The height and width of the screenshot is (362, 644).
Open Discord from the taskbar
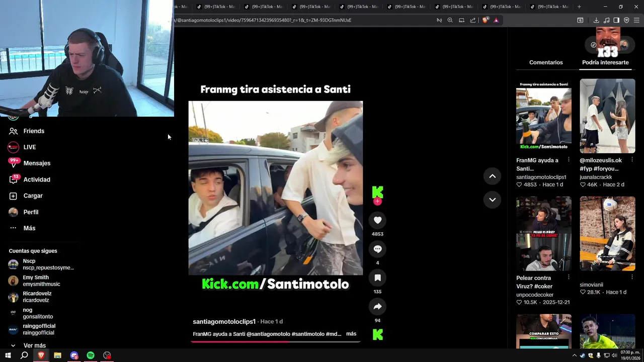(x=74, y=355)
